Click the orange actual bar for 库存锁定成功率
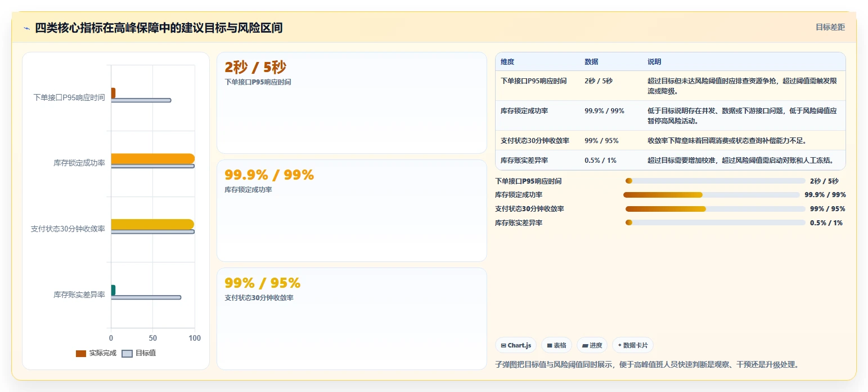 [152, 159]
